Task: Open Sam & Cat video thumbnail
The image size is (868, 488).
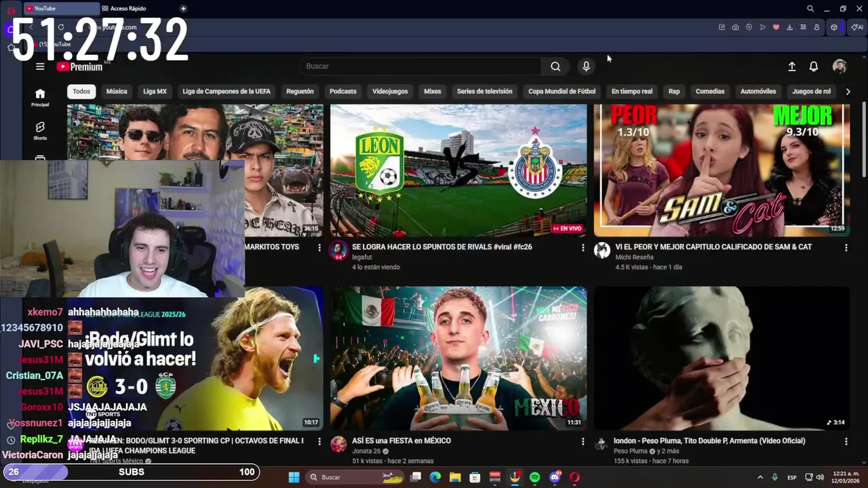Action: [722, 170]
